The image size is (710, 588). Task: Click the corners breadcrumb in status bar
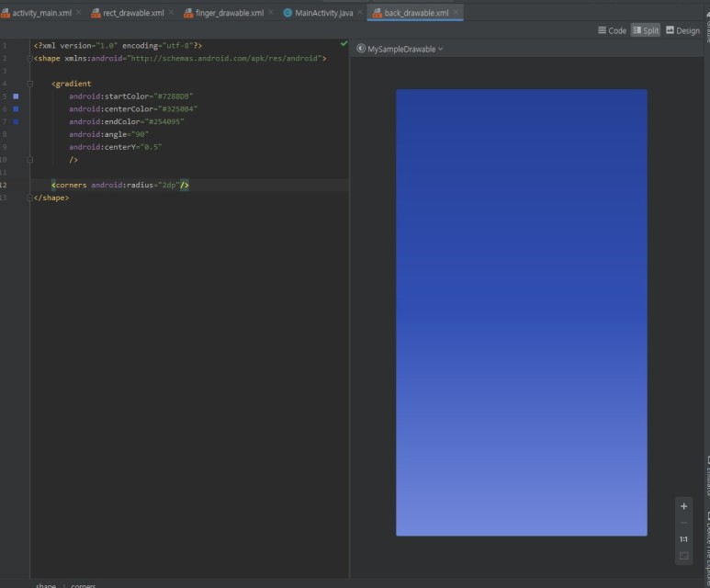coord(84,585)
